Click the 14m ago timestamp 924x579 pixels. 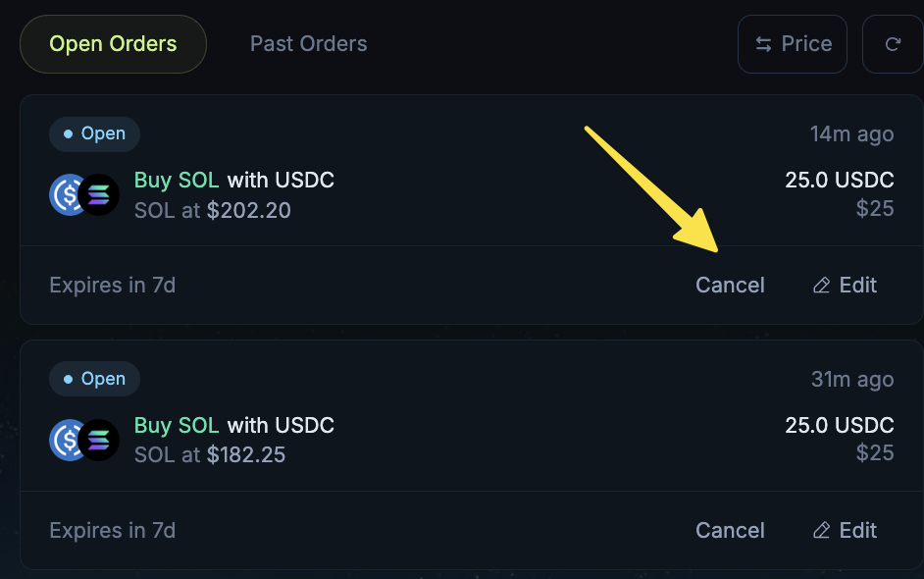coord(851,134)
